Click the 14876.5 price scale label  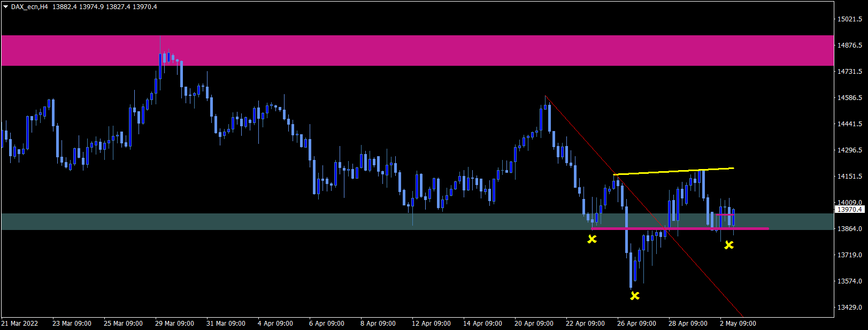(x=850, y=45)
